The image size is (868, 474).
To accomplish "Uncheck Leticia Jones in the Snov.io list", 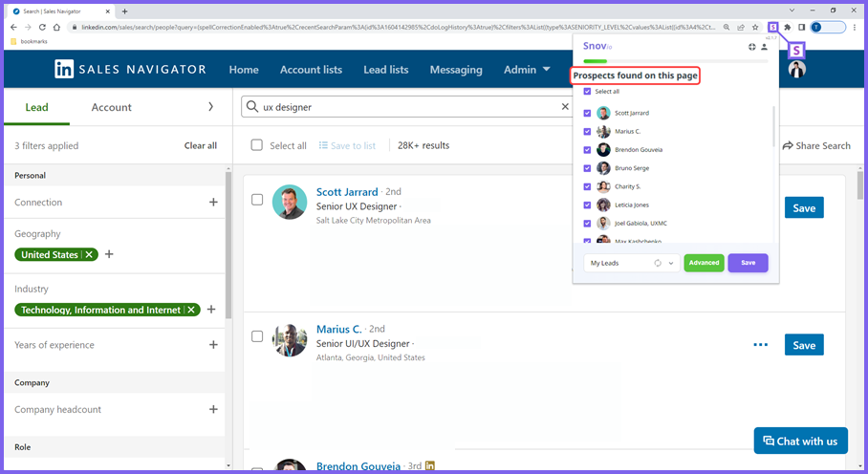I will coord(587,205).
